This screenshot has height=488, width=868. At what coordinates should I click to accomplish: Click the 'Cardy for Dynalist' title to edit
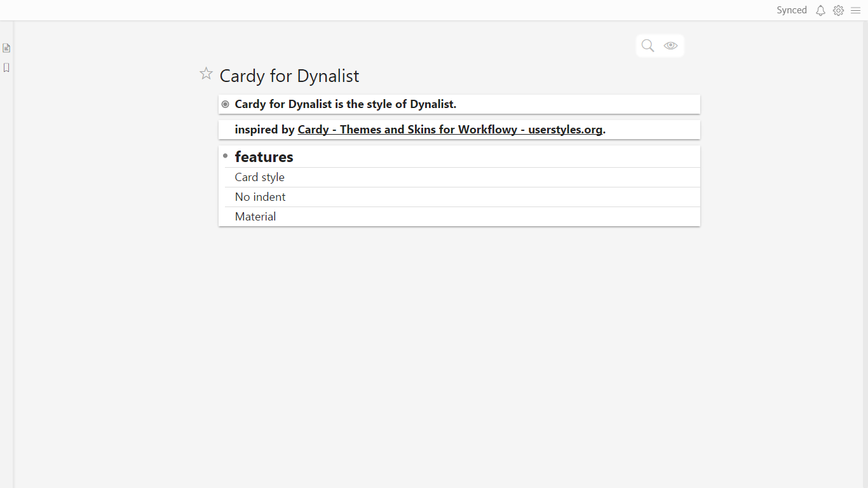pyautogui.click(x=289, y=76)
